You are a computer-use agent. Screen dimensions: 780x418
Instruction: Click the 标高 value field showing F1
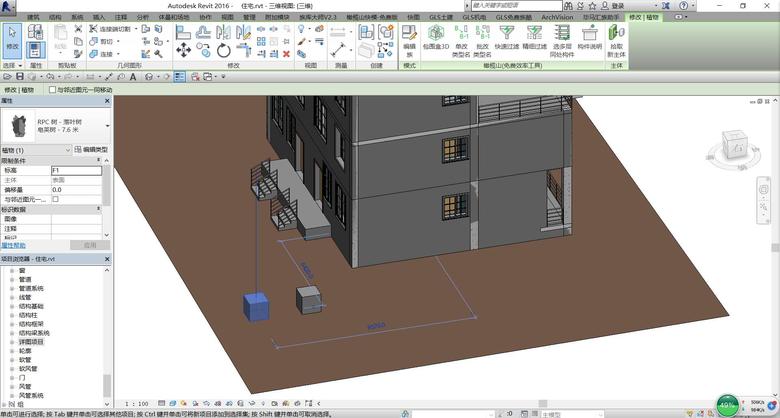[x=76, y=170]
